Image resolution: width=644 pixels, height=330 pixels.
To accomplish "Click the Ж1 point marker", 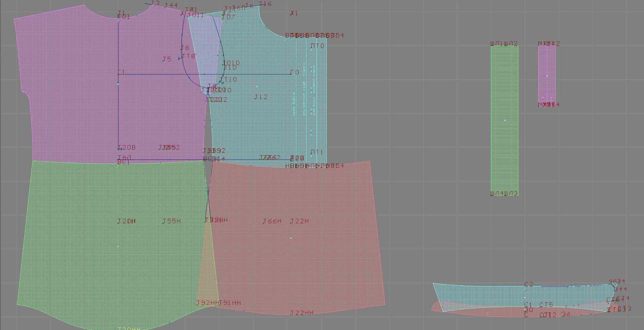I will coord(291,14).
